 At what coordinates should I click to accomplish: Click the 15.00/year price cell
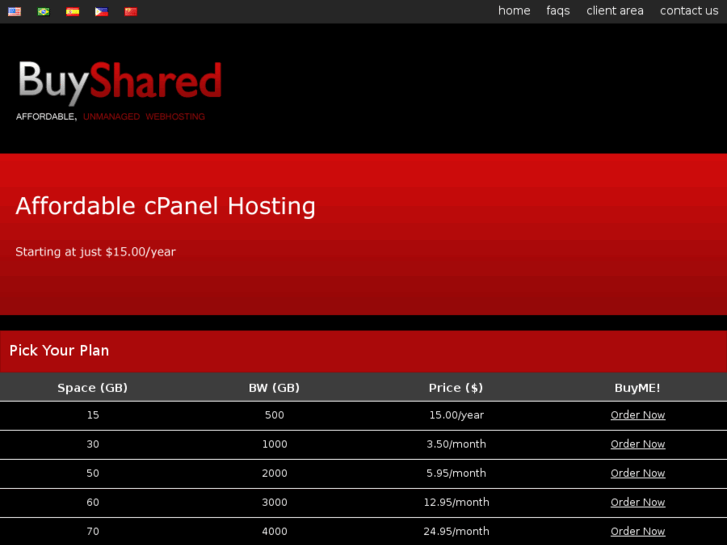coord(456,415)
